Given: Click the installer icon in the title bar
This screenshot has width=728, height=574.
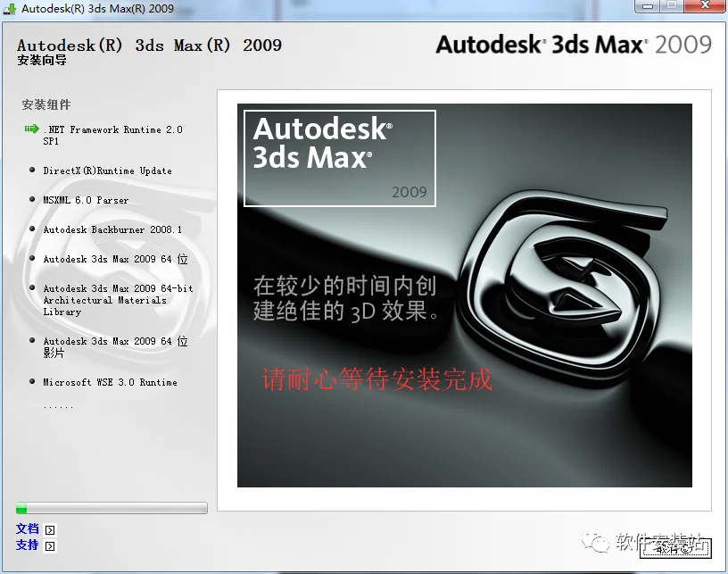Looking at the screenshot, I should click(9, 8).
